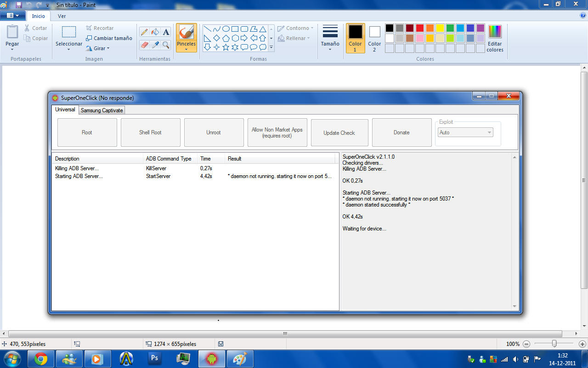Open Google Chrome from the taskbar

41,359
